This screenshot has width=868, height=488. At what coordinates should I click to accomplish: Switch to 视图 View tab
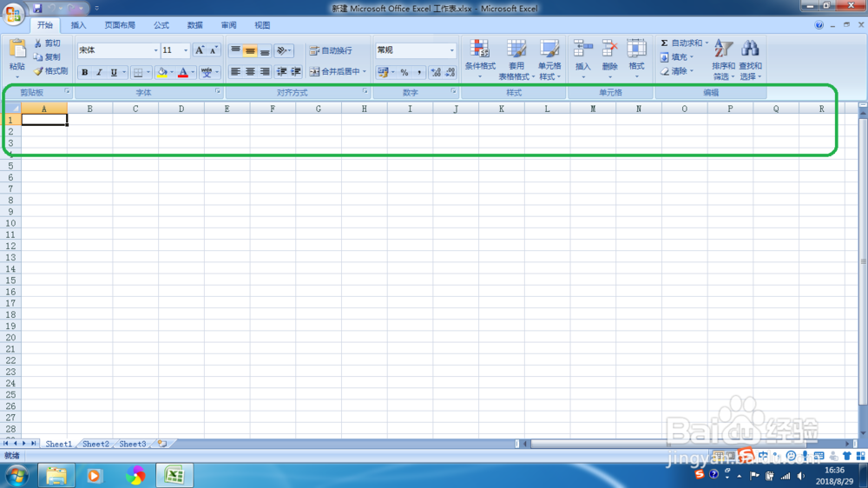262,25
